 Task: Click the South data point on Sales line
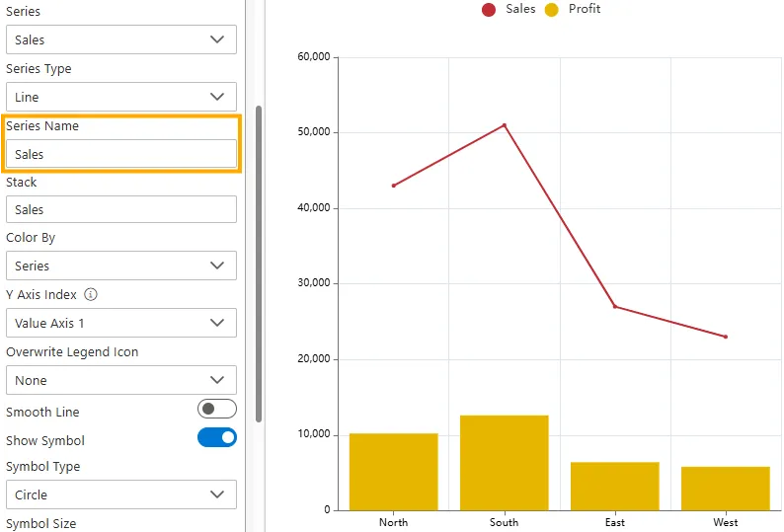tap(504, 125)
